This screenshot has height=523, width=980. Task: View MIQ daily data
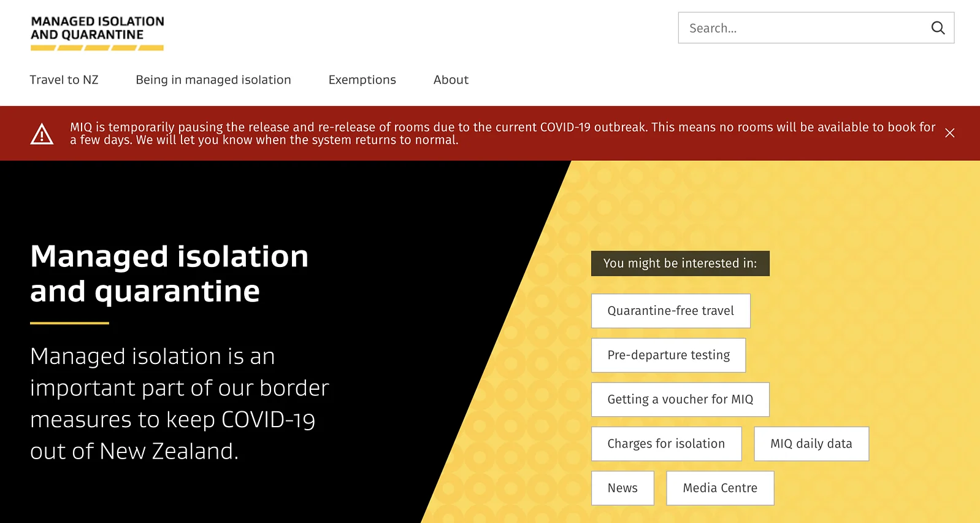point(811,443)
